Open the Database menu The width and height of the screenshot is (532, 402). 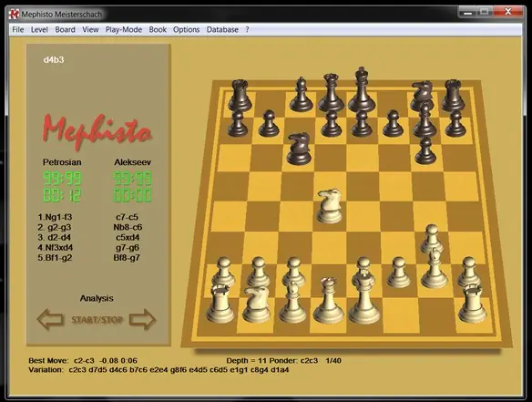(x=222, y=29)
